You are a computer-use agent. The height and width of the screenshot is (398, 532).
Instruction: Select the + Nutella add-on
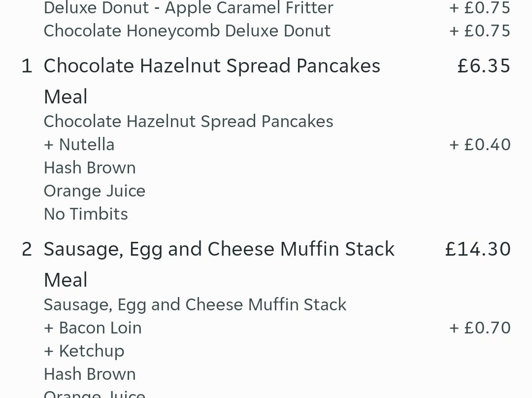point(79,144)
